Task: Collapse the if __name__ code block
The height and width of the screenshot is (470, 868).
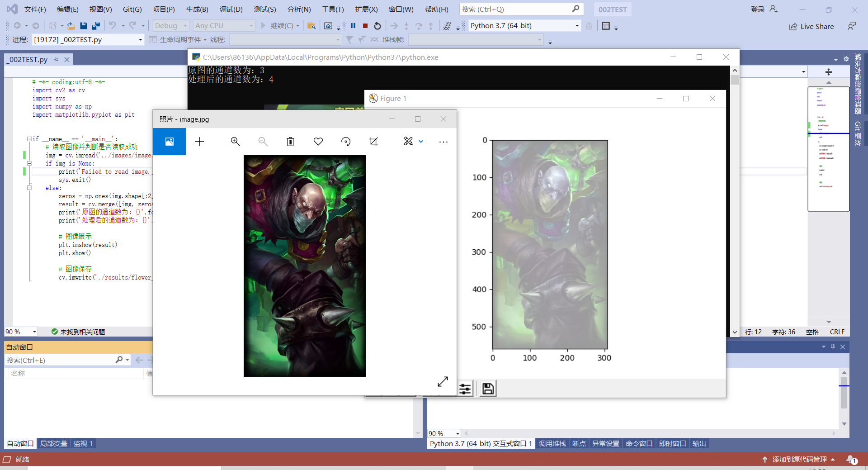Action: (x=29, y=139)
